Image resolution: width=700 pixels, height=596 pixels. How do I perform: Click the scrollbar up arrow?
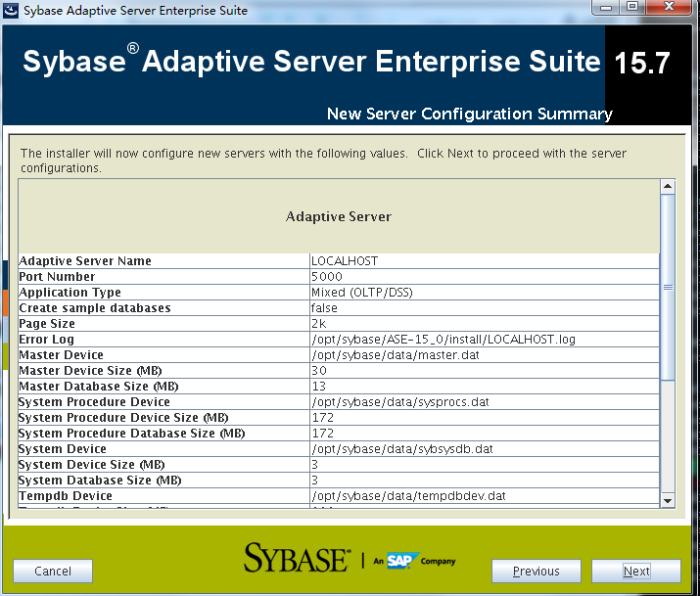668,186
